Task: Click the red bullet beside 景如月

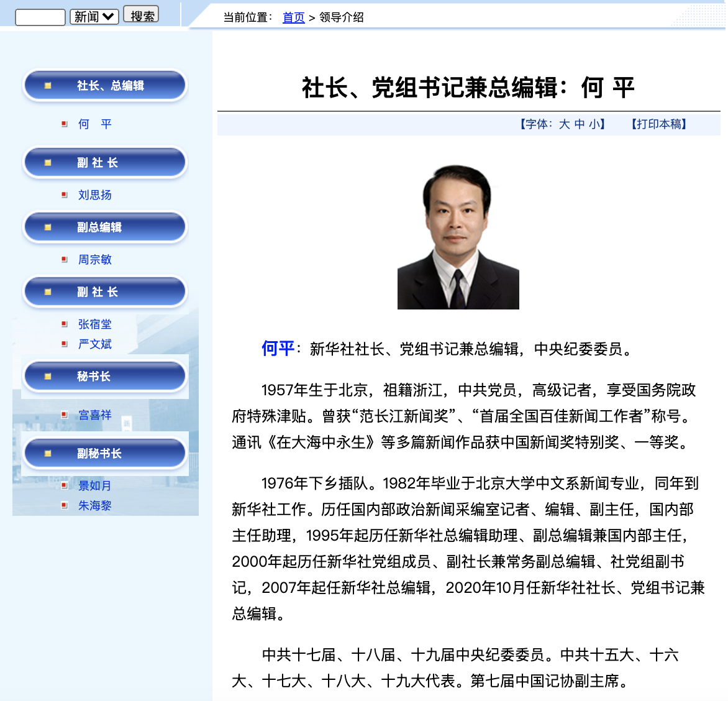Action: (65, 485)
